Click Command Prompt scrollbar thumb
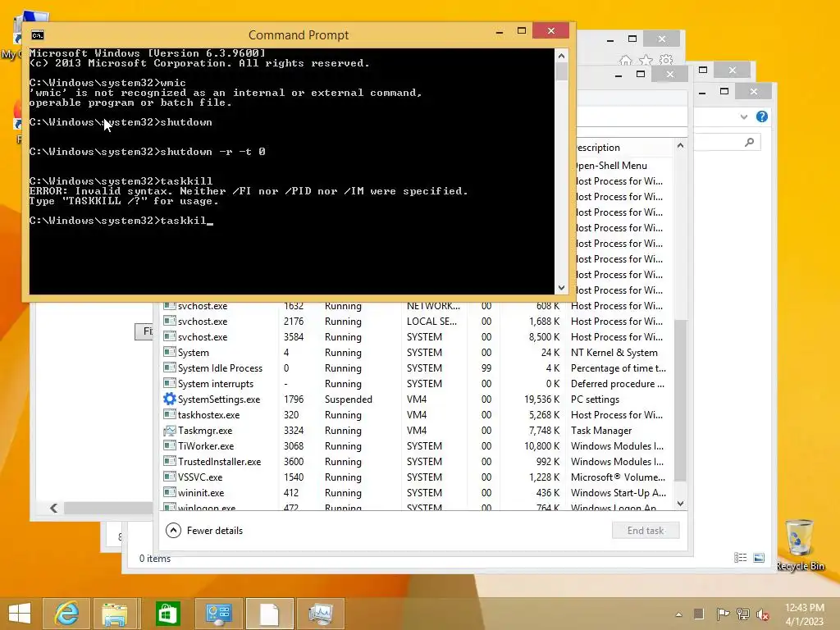This screenshot has width=840, height=630. pos(561,72)
